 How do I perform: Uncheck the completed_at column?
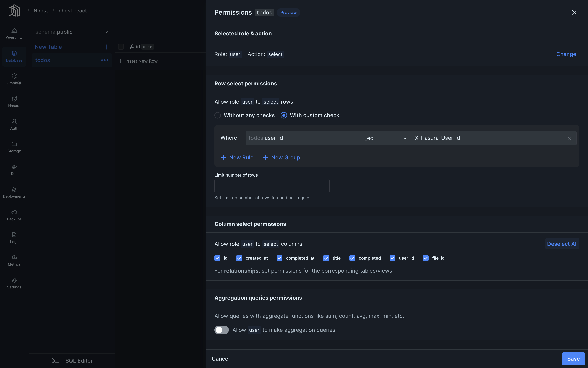[x=279, y=258]
